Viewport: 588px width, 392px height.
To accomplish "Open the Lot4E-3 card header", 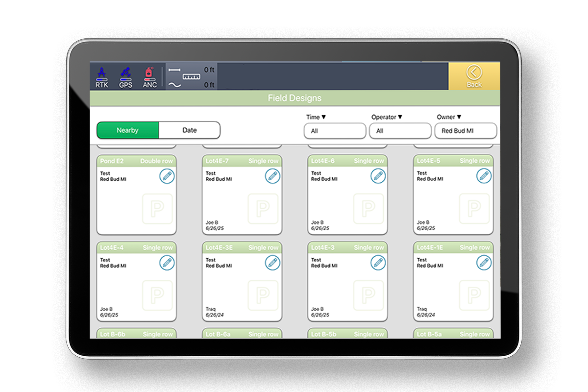I will coord(348,248).
